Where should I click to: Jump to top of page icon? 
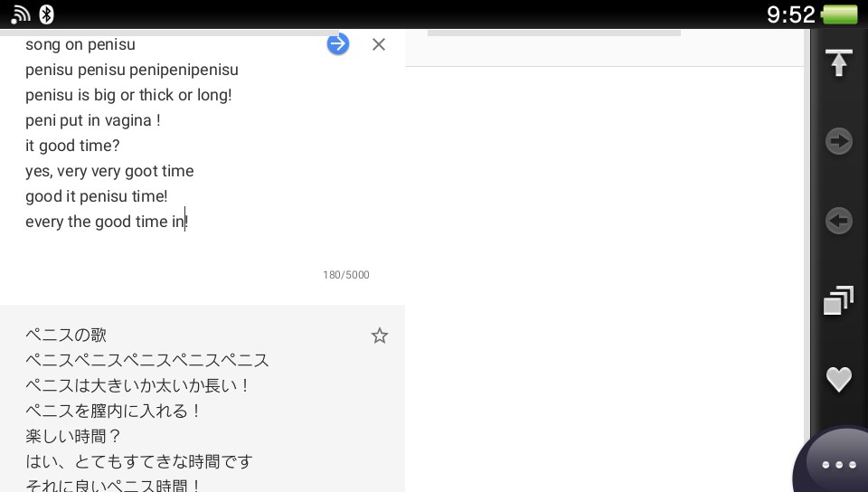[839, 63]
